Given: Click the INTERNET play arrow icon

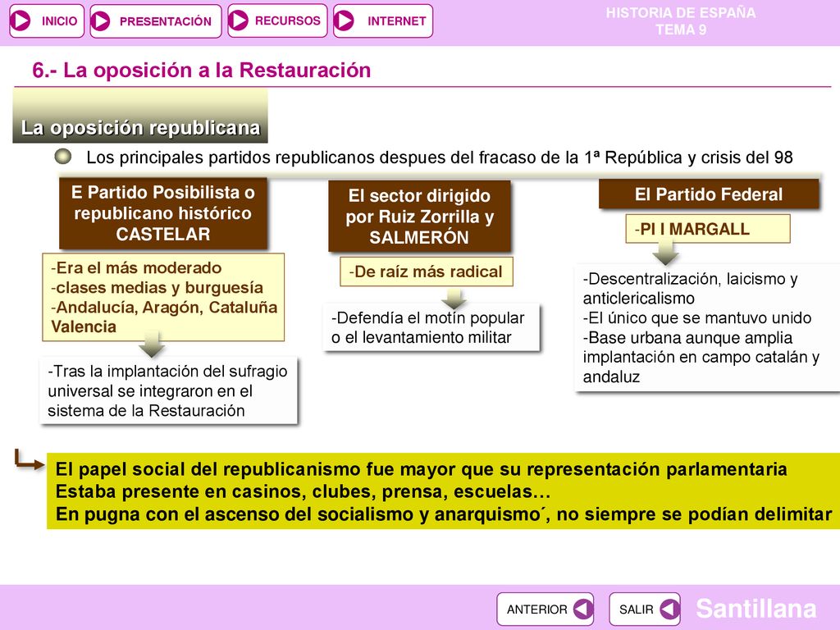Looking at the screenshot, I should [345, 21].
